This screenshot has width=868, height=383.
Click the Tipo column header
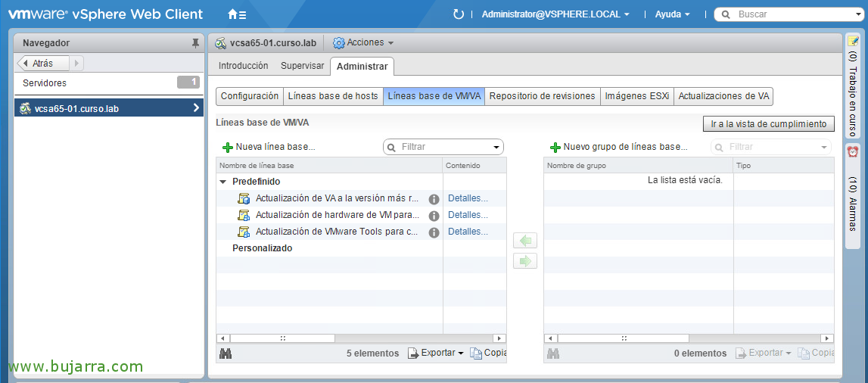click(x=784, y=166)
